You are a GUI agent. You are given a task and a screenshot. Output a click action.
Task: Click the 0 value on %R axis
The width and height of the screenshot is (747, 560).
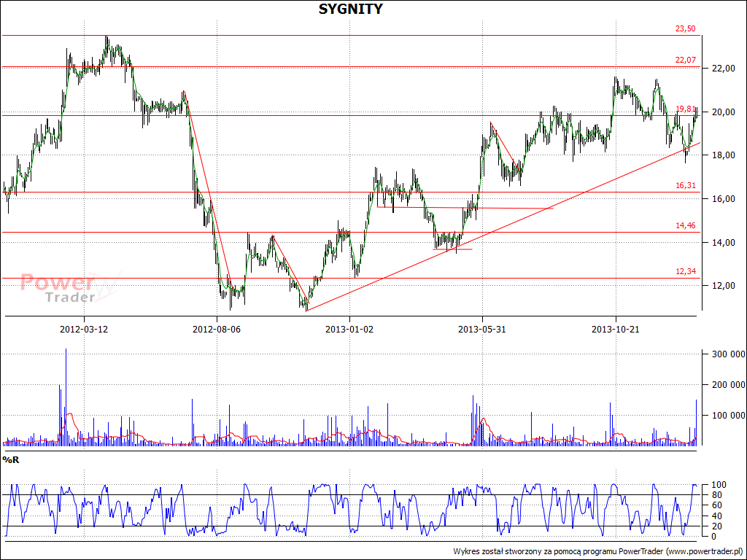[714, 537]
